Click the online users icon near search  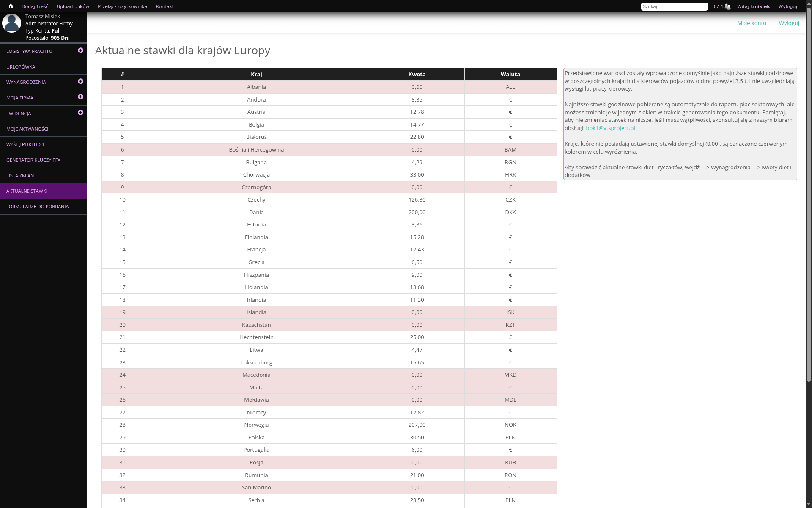(x=727, y=6)
